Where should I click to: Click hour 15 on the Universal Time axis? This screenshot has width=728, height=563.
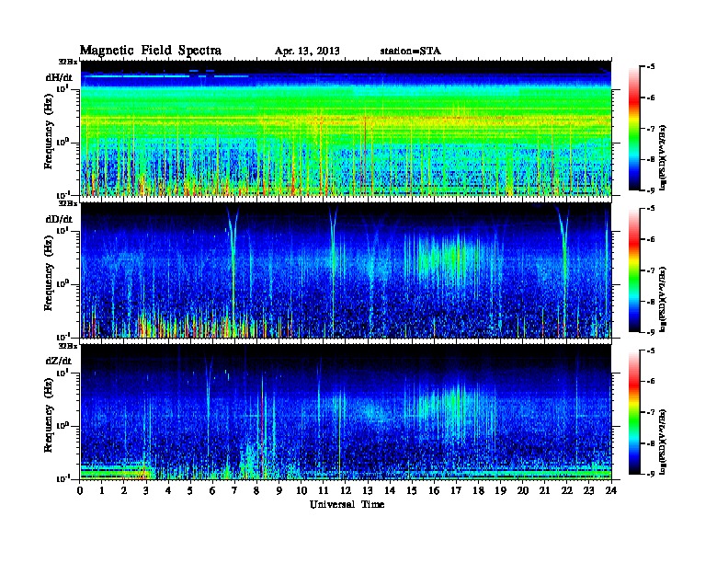[412, 490]
